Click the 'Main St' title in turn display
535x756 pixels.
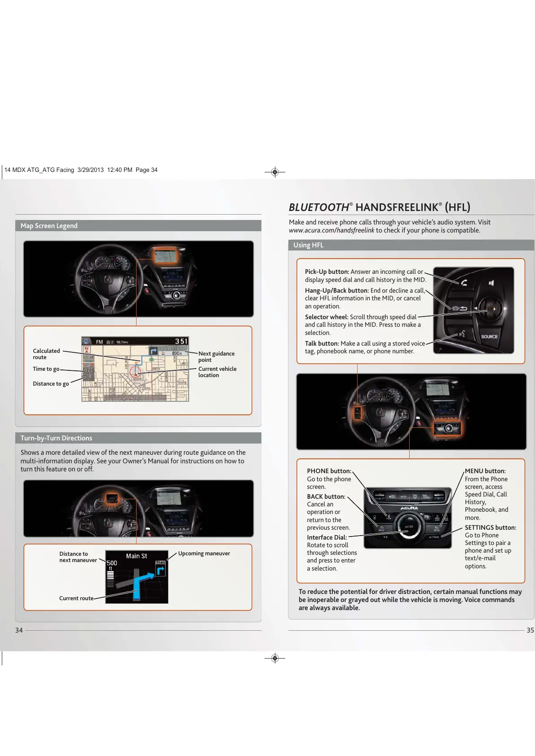tap(137, 556)
